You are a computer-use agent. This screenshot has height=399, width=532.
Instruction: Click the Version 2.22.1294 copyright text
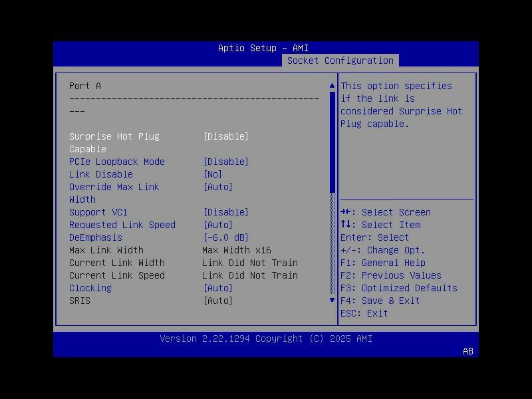[265, 338]
